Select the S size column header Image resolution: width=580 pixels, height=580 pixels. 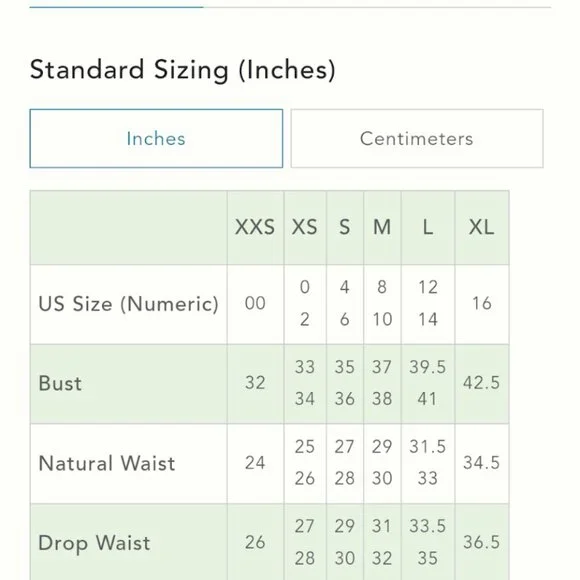click(345, 227)
